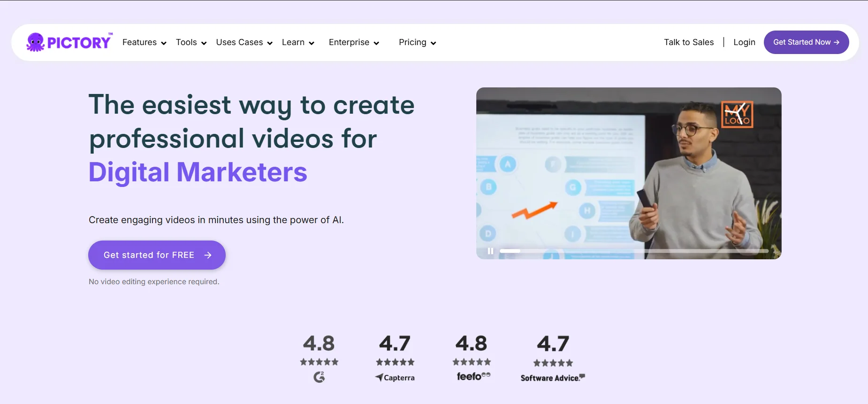Expand the Uses Cases dropdown chevron

270,43
